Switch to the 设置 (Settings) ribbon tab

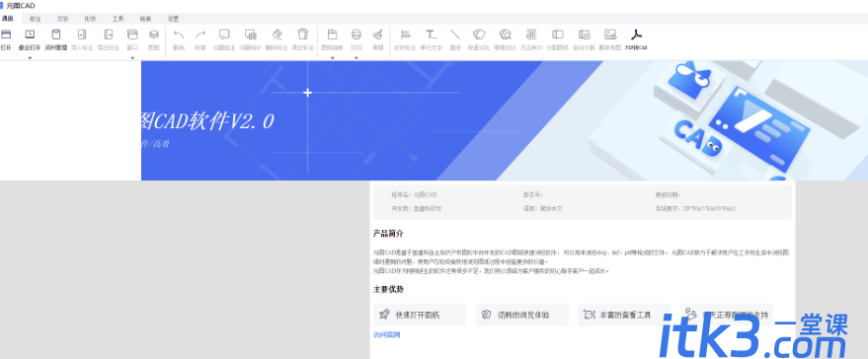point(173,19)
